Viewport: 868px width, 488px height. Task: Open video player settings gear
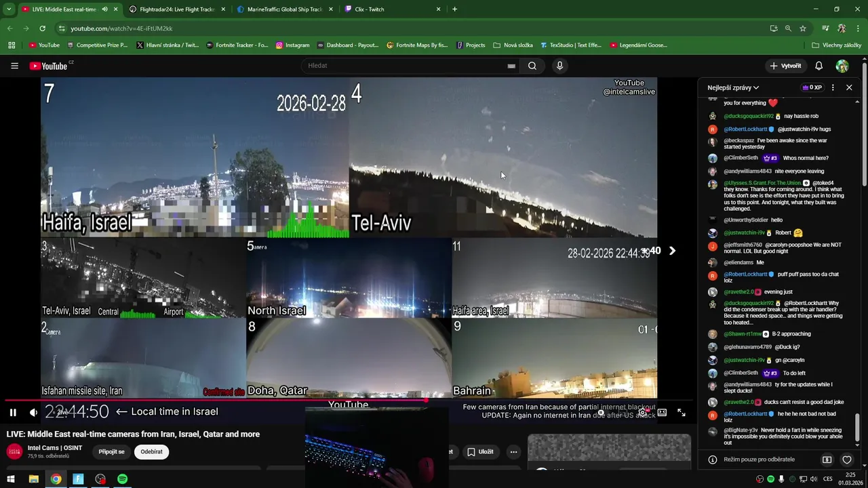[x=642, y=412]
